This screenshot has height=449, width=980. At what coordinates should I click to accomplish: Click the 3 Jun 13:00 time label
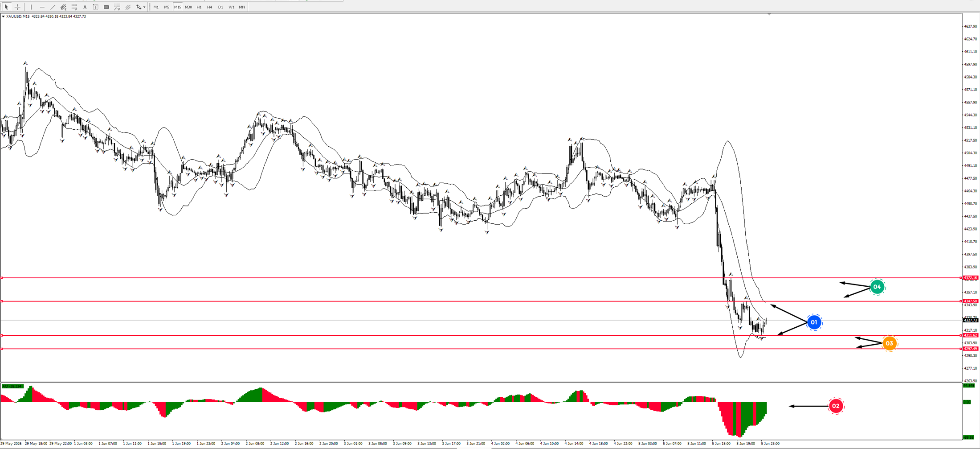click(x=427, y=444)
